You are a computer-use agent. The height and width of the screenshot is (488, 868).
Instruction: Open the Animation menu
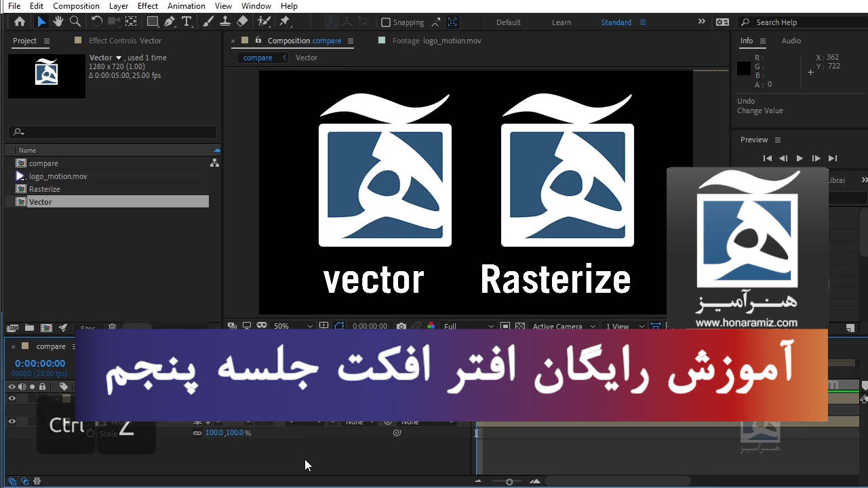click(186, 6)
